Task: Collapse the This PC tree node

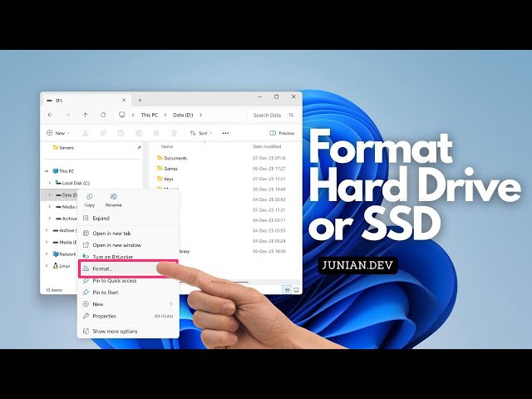Action: click(x=47, y=171)
